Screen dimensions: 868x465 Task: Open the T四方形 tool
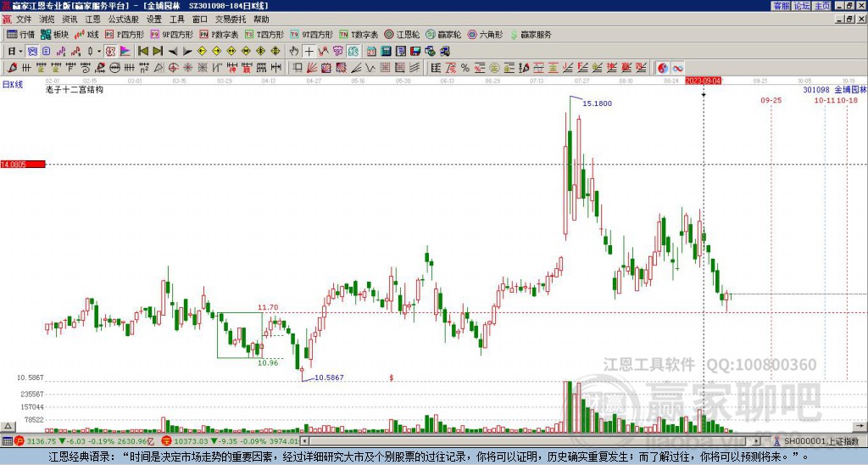pyautogui.click(x=264, y=34)
